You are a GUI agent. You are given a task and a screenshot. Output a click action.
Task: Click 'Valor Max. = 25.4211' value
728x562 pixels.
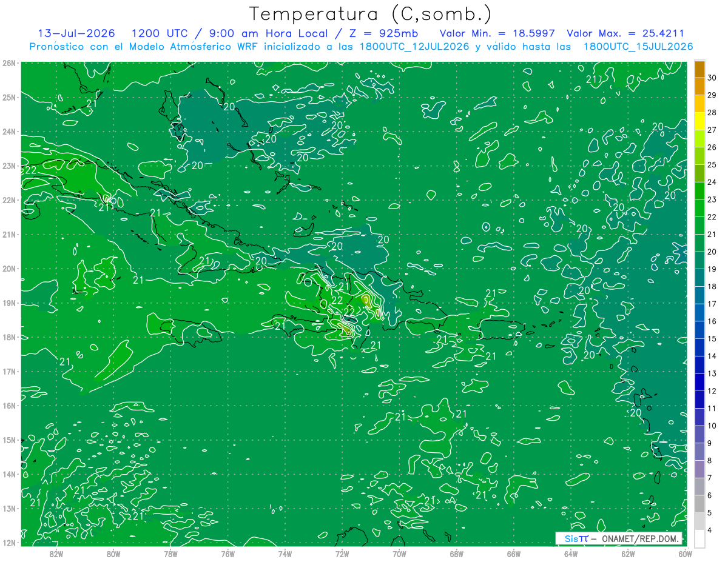[x=625, y=33]
